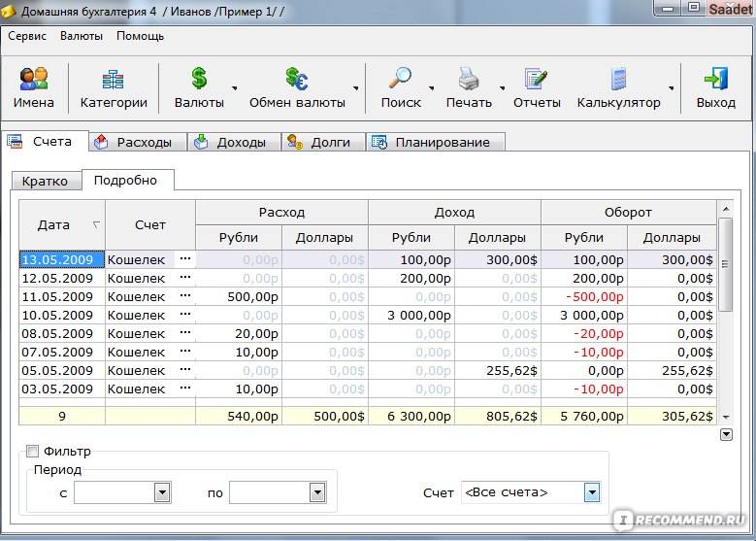Click the small arrow button below table scrollbar

coord(726,435)
